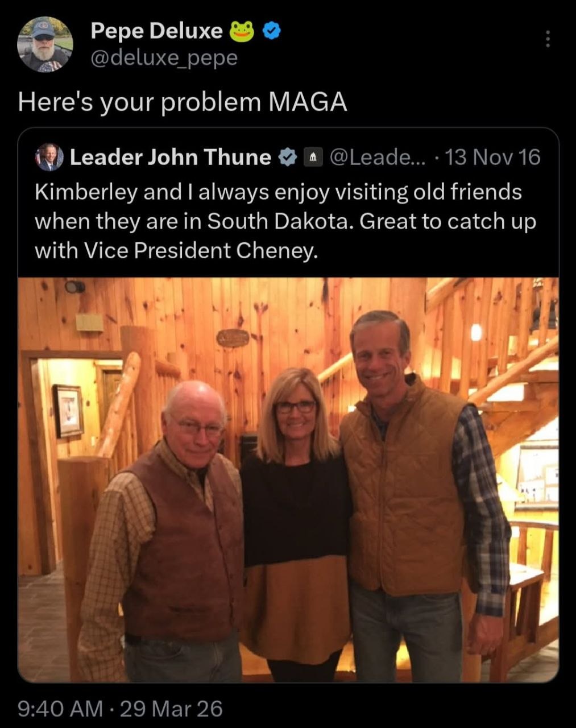Screen dimensions: 576x728
Task: Click the government affiliation badge icon
Action: (x=313, y=157)
